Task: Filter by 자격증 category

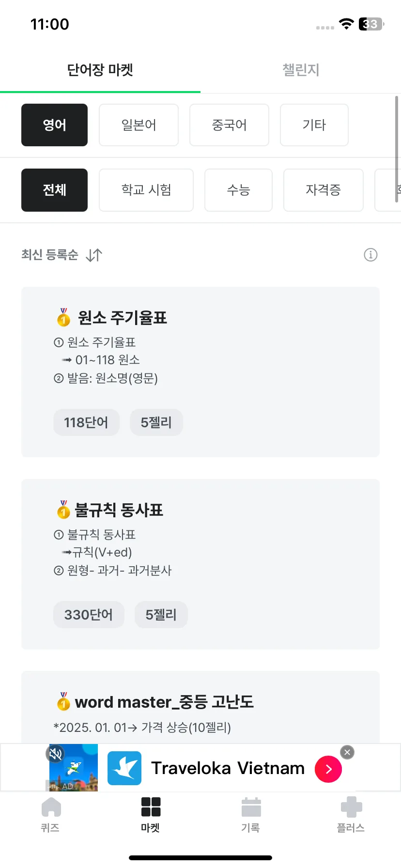Action: click(x=324, y=190)
